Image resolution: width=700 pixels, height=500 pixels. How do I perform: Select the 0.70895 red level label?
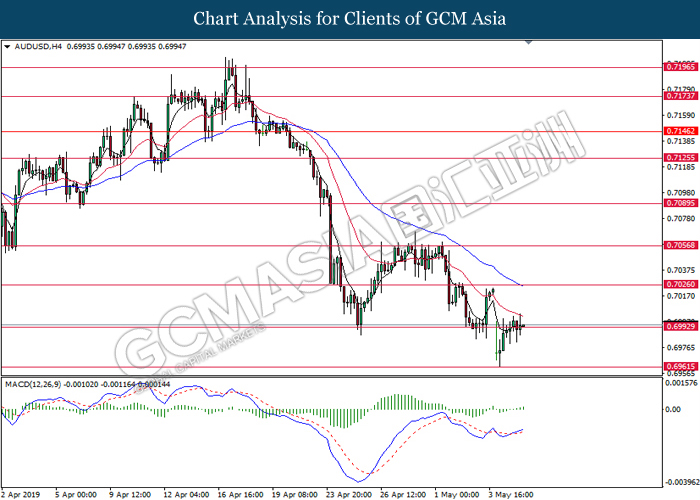tap(680, 203)
